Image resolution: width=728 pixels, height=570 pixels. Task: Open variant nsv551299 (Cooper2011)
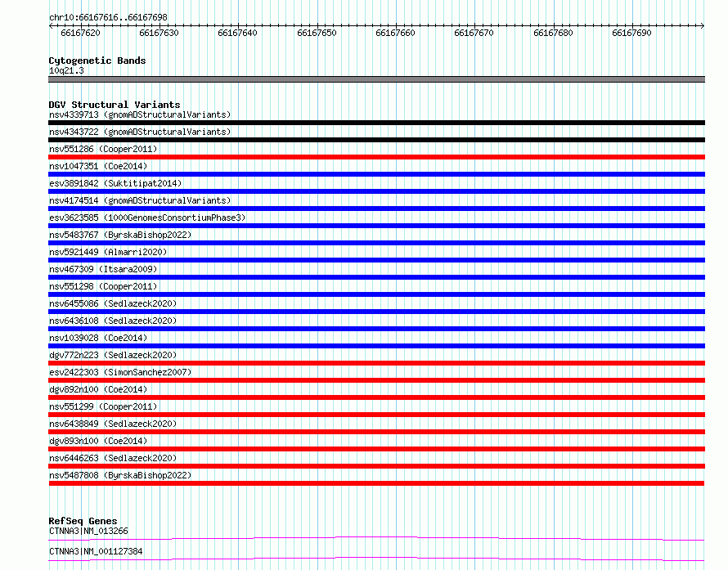click(x=103, y=406)
